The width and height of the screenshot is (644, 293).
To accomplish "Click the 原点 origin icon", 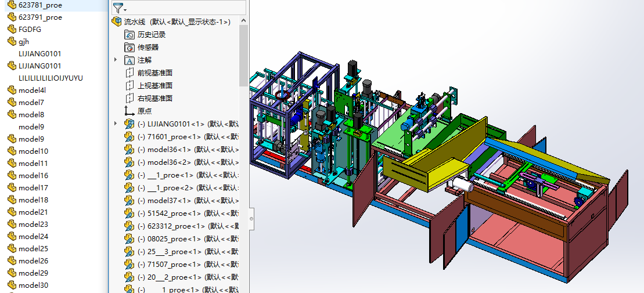I will click(129, 111).
